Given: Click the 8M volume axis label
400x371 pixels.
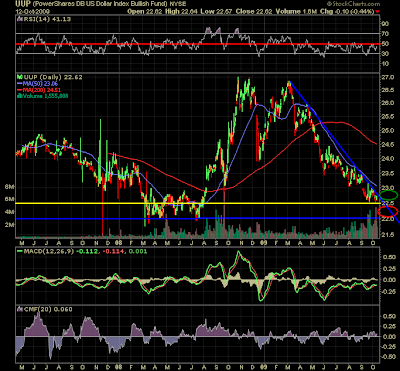Looking at the screenshot, I should point(11,187).
